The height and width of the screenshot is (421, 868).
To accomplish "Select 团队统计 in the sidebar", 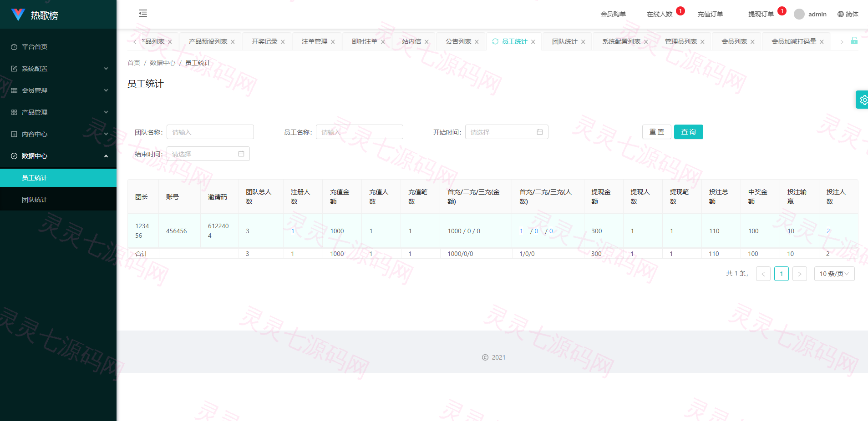I will pyautogui.click(x=58, y=200).
